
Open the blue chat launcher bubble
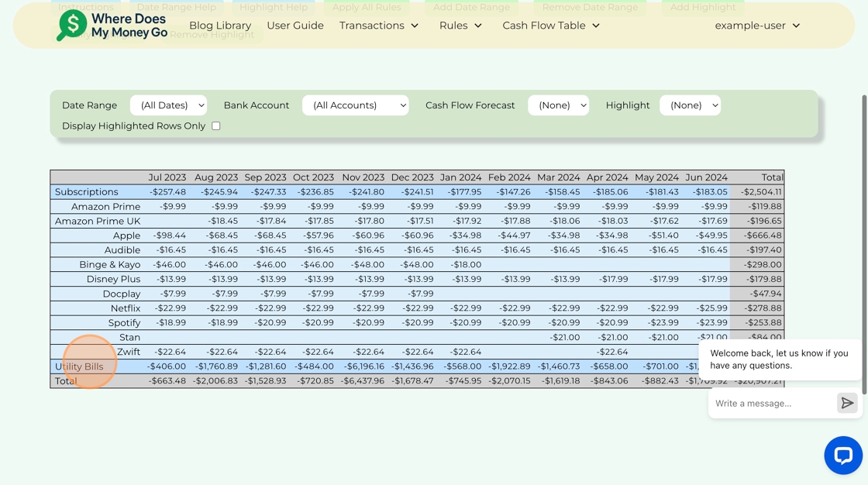tap(843, 455)
